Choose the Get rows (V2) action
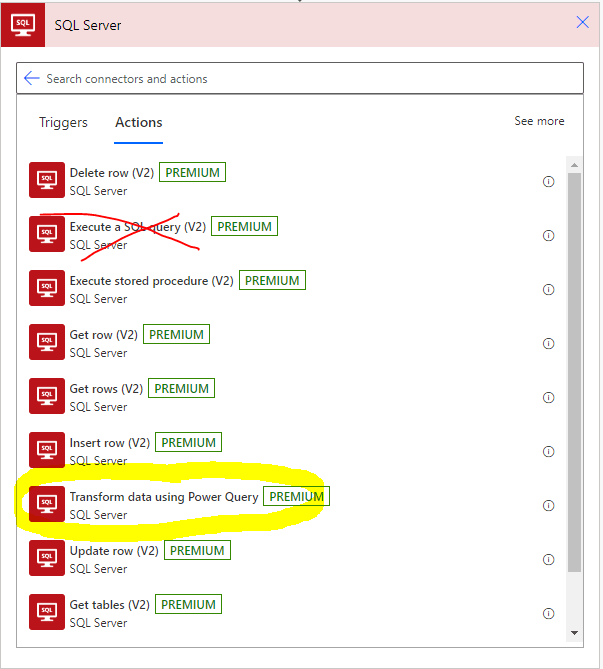Screen dimensions: 603x669 [x=292, y=396]
